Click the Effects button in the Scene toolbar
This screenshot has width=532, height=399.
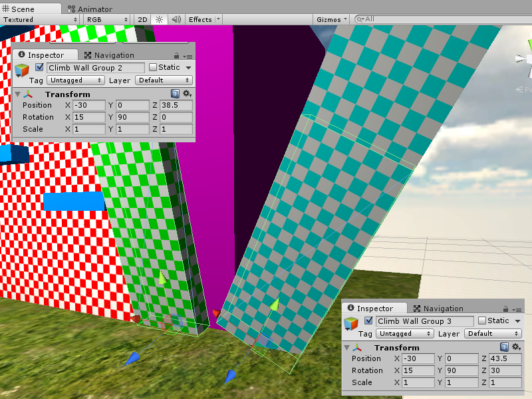click(x=199, y=19)
